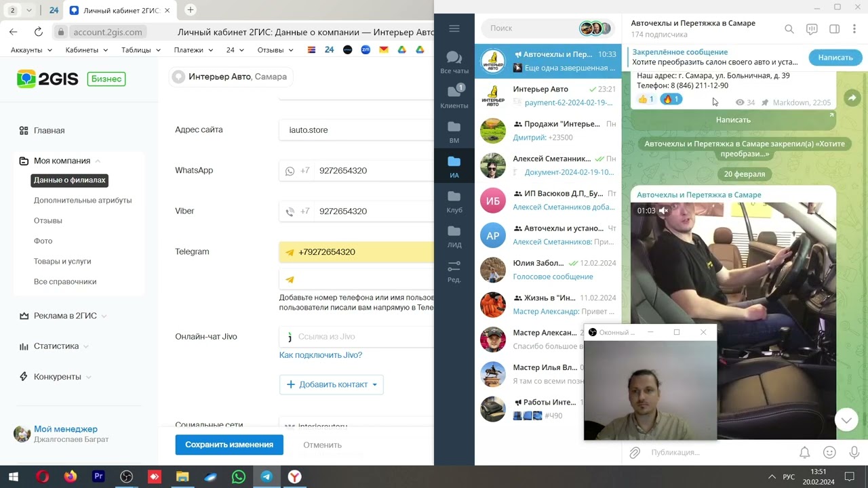Open the 'Клиенты' folder in Telegram sidebar
The height and width of the screenshot is (488, 868).
(454, 96)
